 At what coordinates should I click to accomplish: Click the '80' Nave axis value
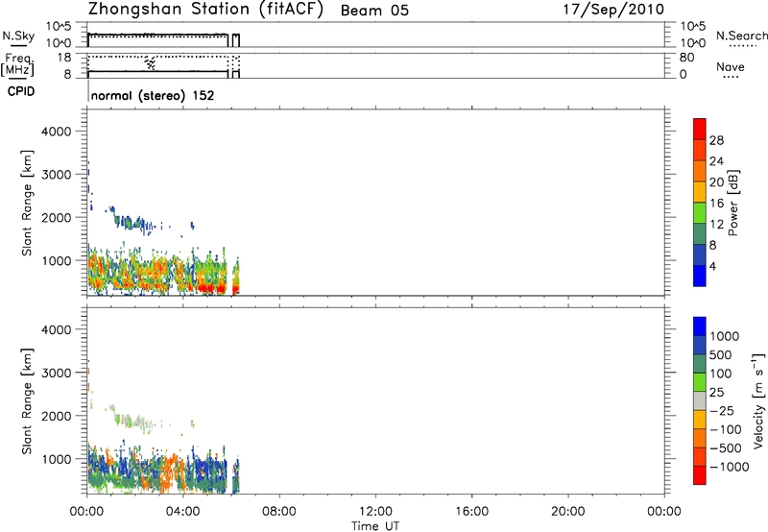point(686,58)
